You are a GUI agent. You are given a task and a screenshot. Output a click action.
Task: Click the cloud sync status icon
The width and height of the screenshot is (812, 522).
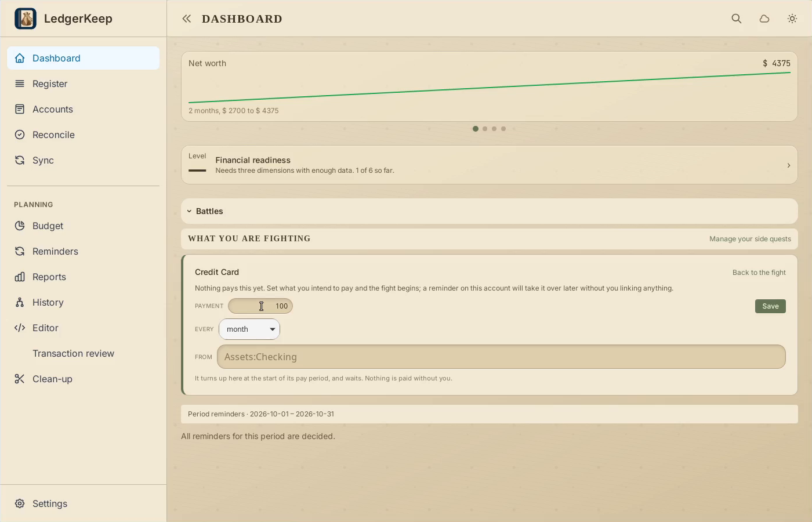tap(764, 19)
